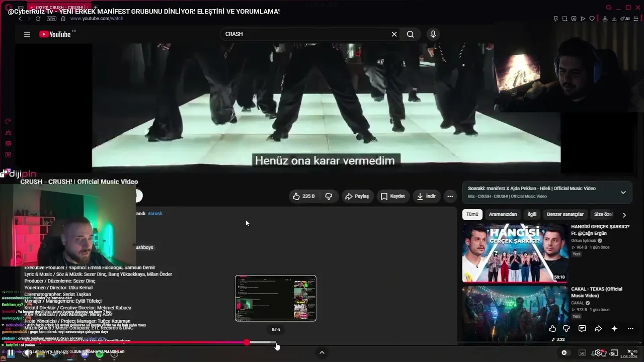
Task: Run the search with the magnifier button
Action: [411, 34]
